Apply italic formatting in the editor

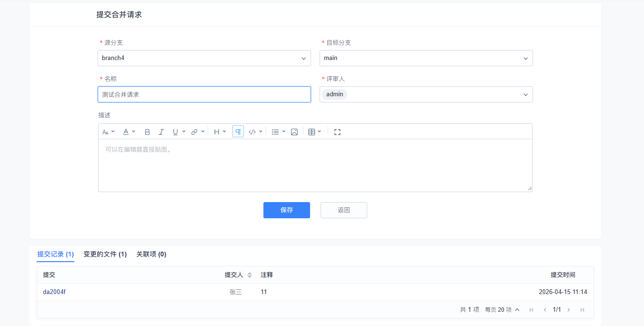point(161,132)
